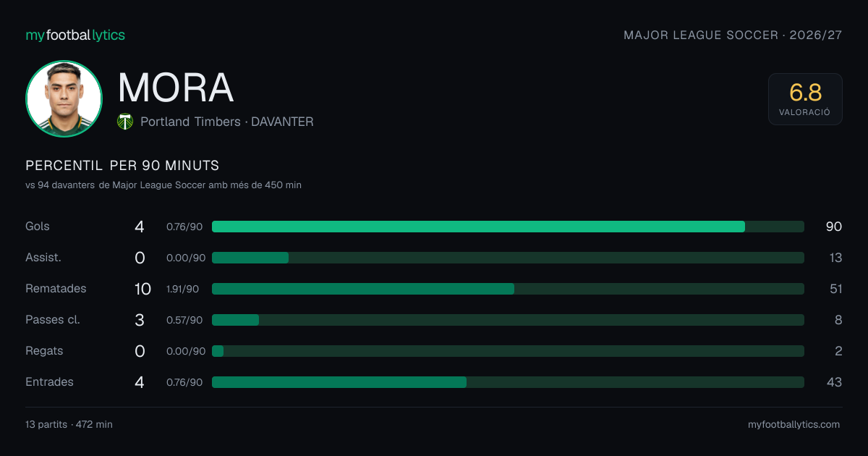868x456 pixels.
Task: Click the MORA player name heading
Action: [176, 88]
